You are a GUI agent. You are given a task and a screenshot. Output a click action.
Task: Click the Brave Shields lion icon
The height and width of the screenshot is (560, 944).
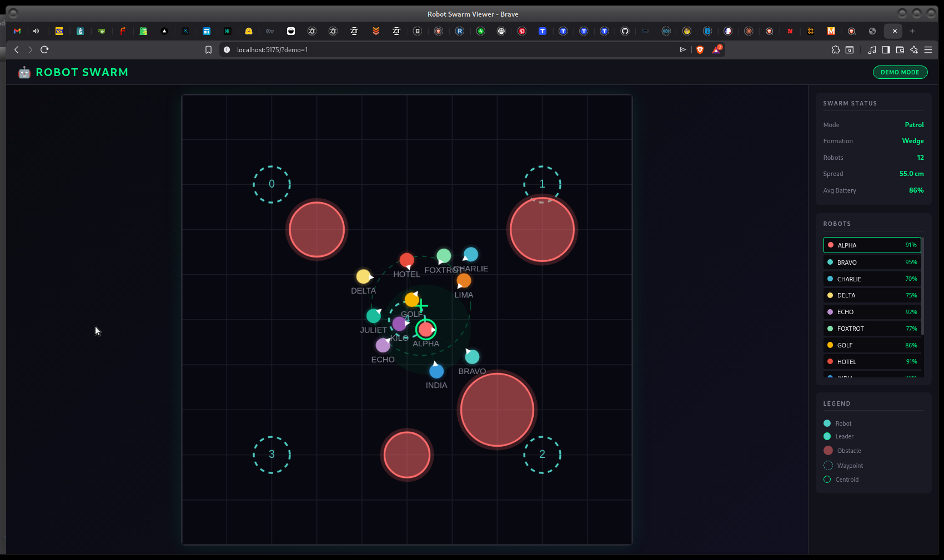(700, 50)
